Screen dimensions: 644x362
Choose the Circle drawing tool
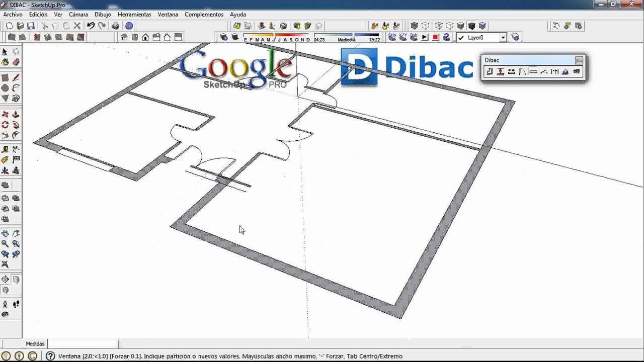click(x=5, y=88)
